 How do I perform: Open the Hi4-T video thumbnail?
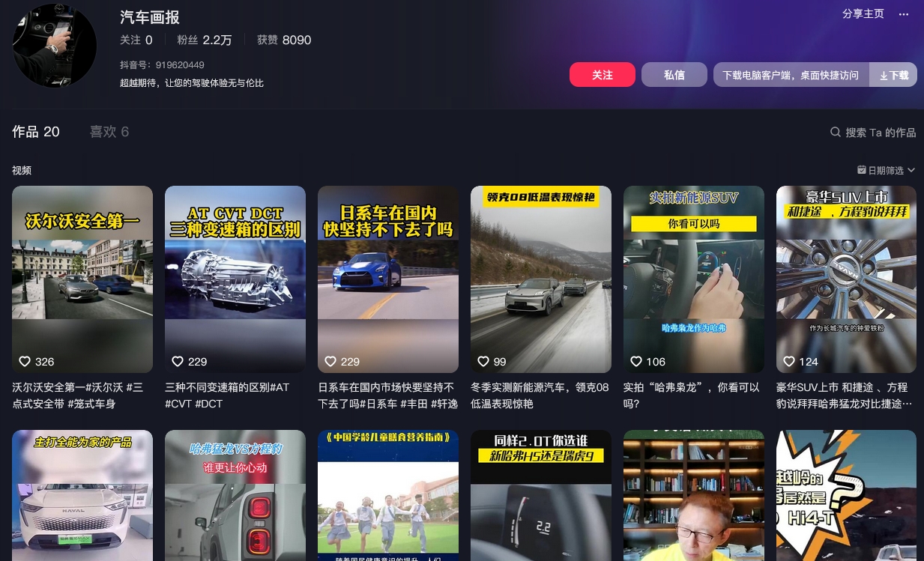click(x=846, y=495)
